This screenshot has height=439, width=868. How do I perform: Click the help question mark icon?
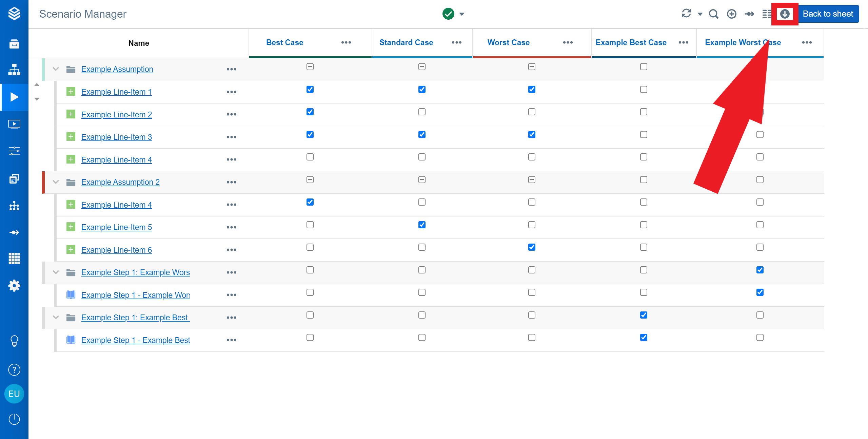[x=14, y=370]
